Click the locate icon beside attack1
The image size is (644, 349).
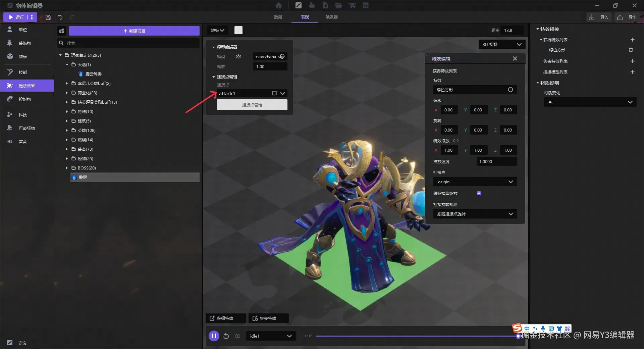(274, 93)
